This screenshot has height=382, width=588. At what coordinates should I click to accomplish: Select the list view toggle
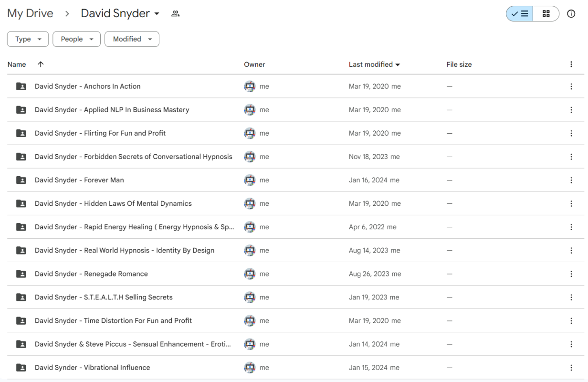[519, 13]
